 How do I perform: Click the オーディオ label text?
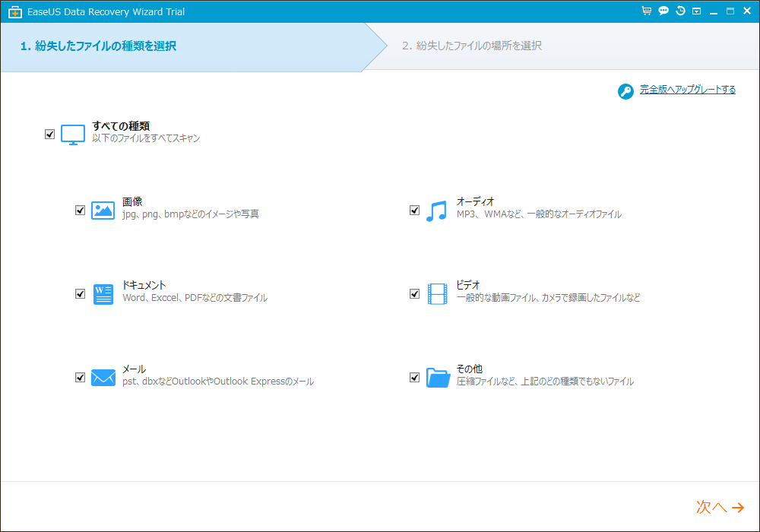click(x=475, y=201)
